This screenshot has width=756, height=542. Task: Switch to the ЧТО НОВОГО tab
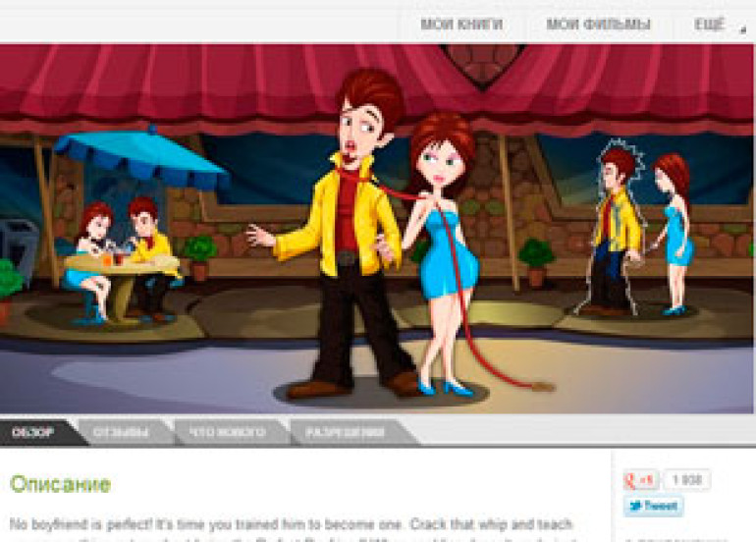[x=228, y=432]
